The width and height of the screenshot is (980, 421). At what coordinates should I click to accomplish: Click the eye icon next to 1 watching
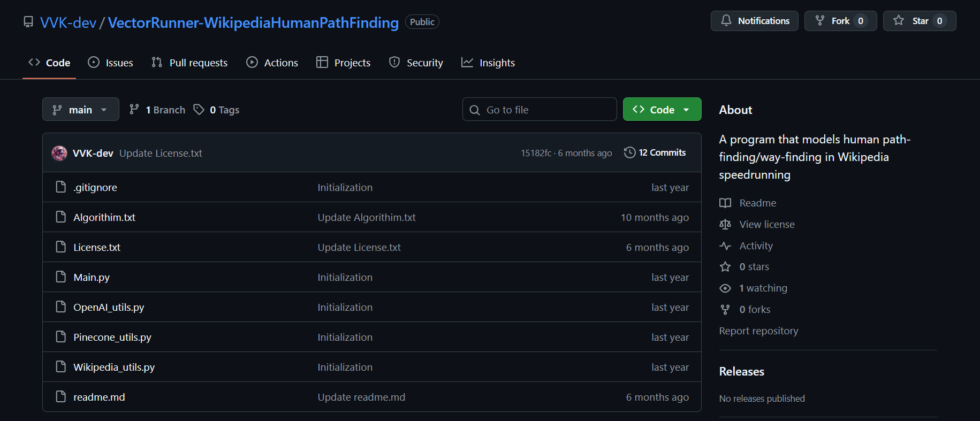click(725, 288)
